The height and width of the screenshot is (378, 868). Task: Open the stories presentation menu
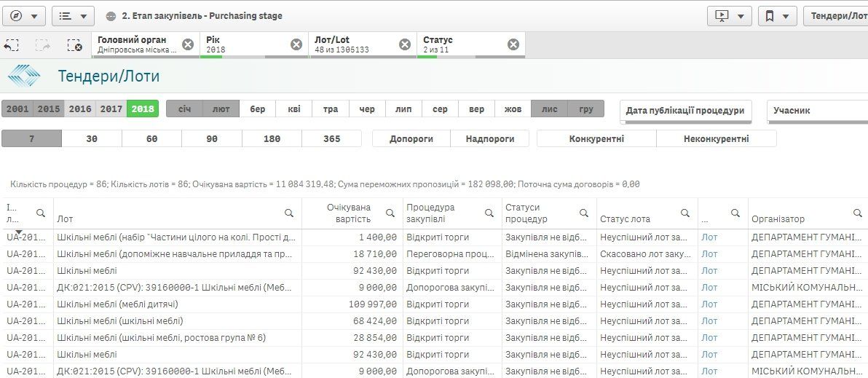(729, 16)
